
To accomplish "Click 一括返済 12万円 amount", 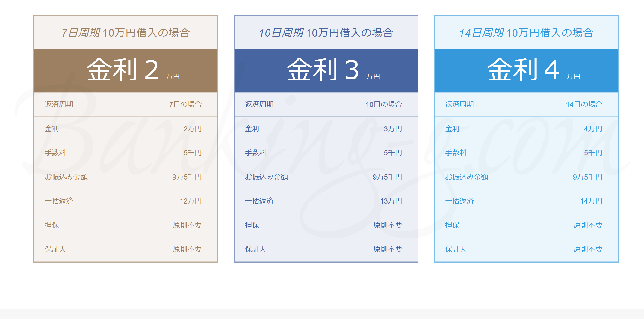I will click(x=191, y=201).
